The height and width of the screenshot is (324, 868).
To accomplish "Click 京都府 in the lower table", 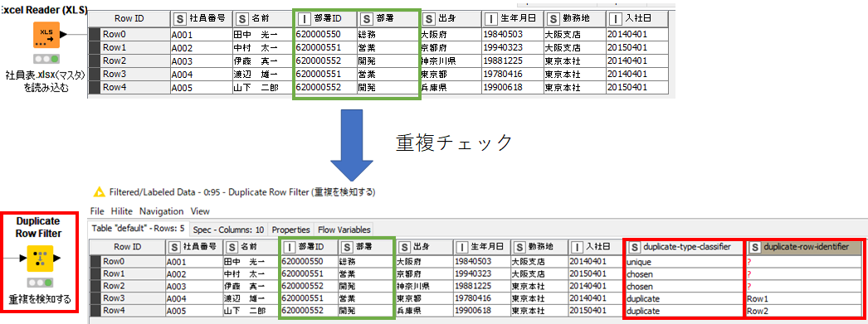I will [x=423, y=273].
